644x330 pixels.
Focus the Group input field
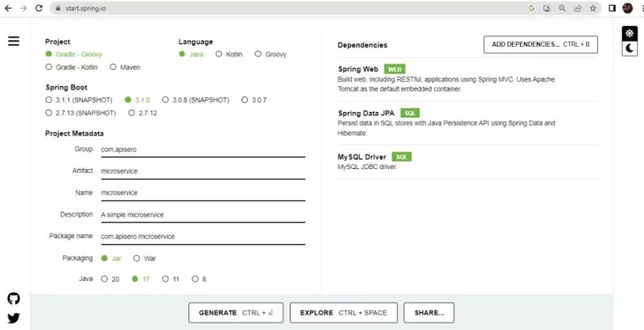(x=203, y=150)
